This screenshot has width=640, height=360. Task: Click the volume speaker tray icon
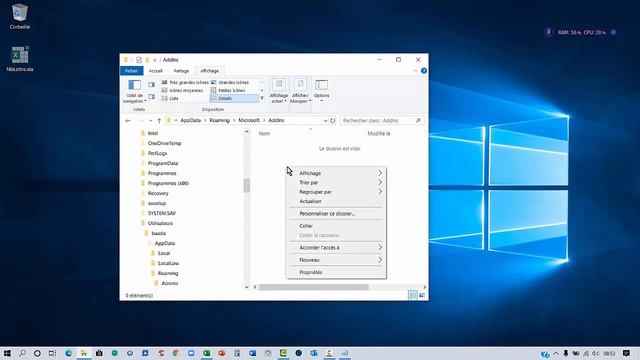[596, 353]
